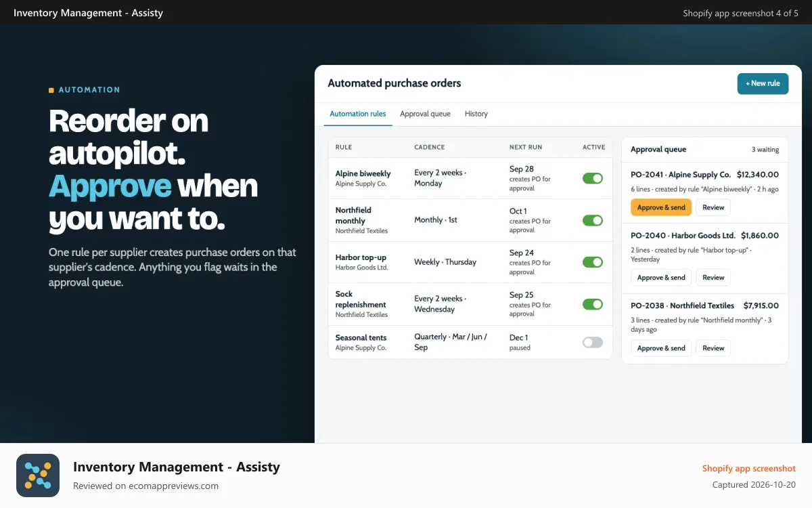Click the $7,915.00 order amount

click(x=761, y=305)
